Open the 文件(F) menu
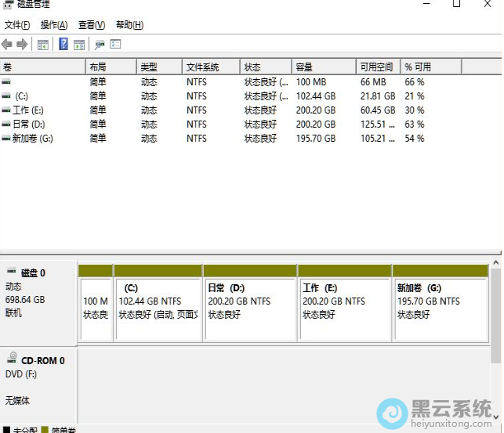Screen dimensions: 504x433 click(17, 25)
